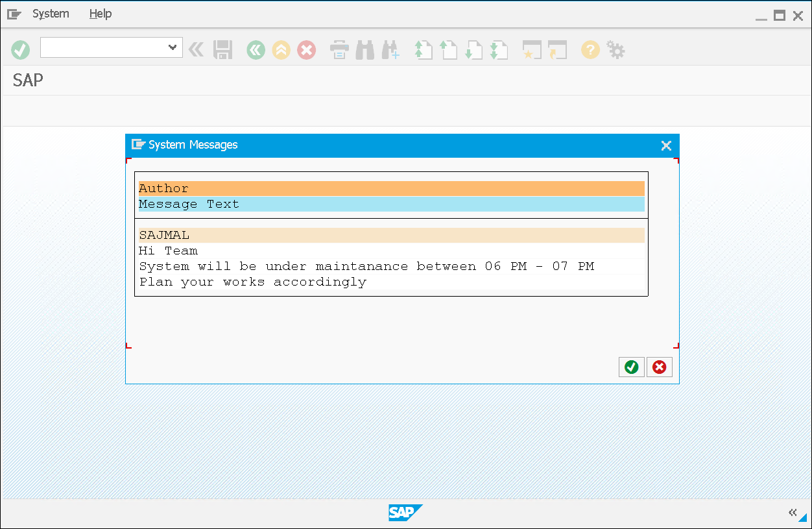
Task: Click the Help (question mark) toolbar icon
Action: [590, 49]
